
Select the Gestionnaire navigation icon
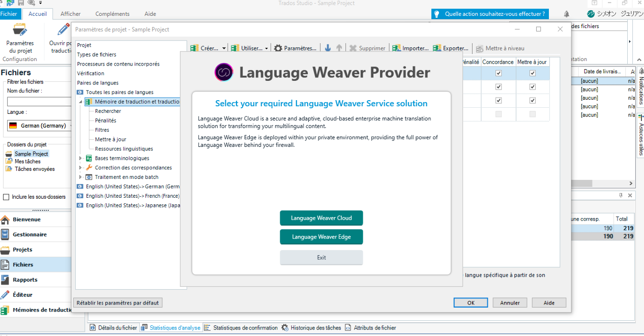(x=11, y=234)
